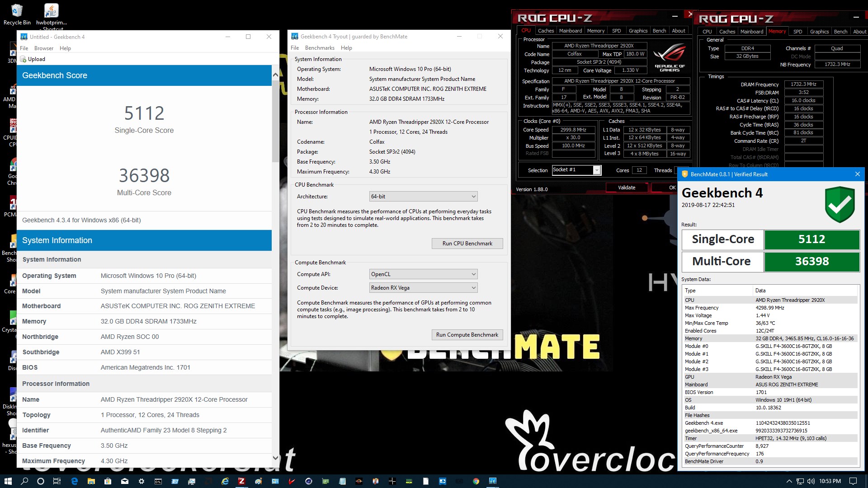
Task: Launch Microsoft Edge from taskbar
Action: coord(75,481)
